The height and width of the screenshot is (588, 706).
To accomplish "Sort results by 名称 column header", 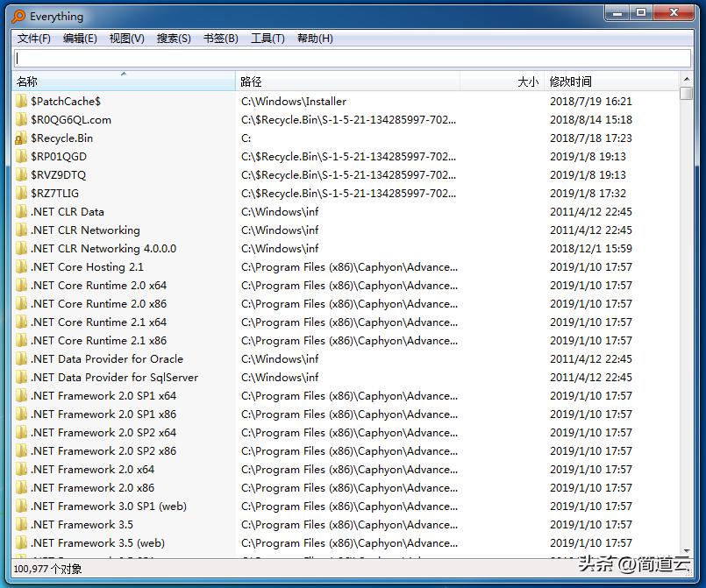I will [123, 81].
